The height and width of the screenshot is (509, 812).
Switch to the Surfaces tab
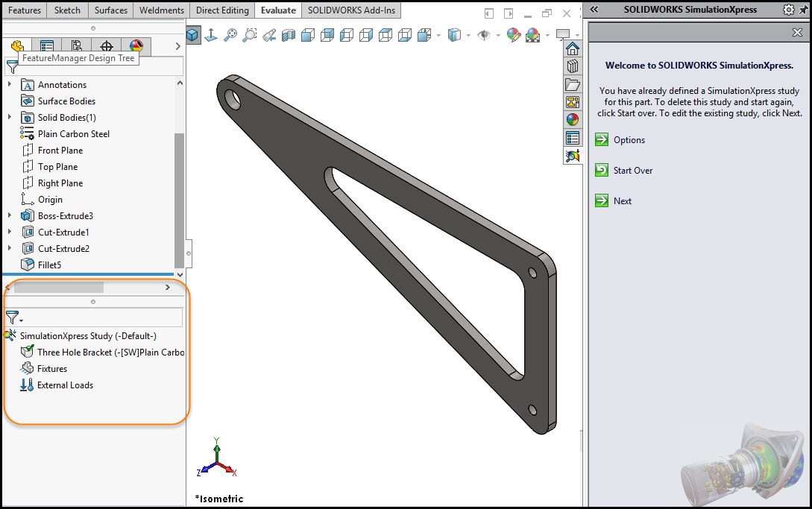coord(111,10)
